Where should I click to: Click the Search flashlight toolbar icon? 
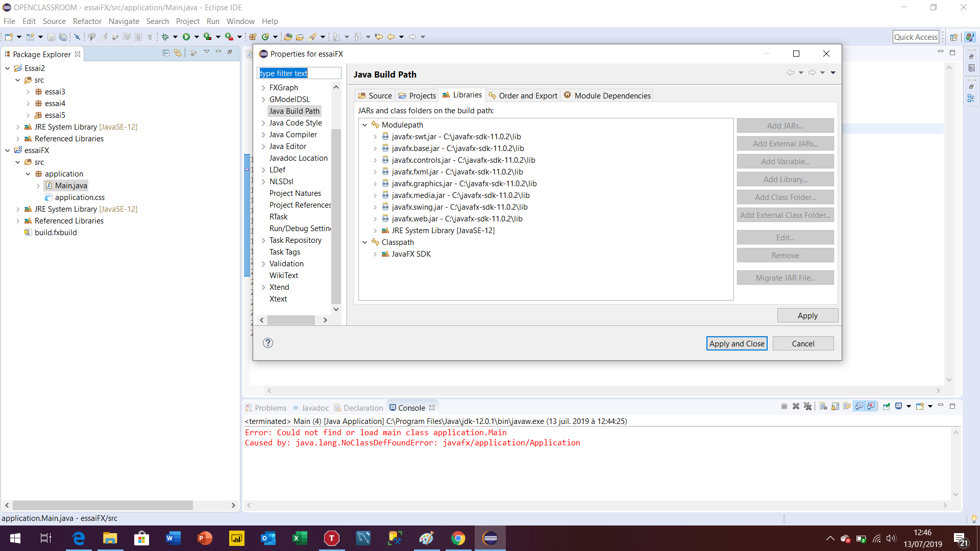312,37
